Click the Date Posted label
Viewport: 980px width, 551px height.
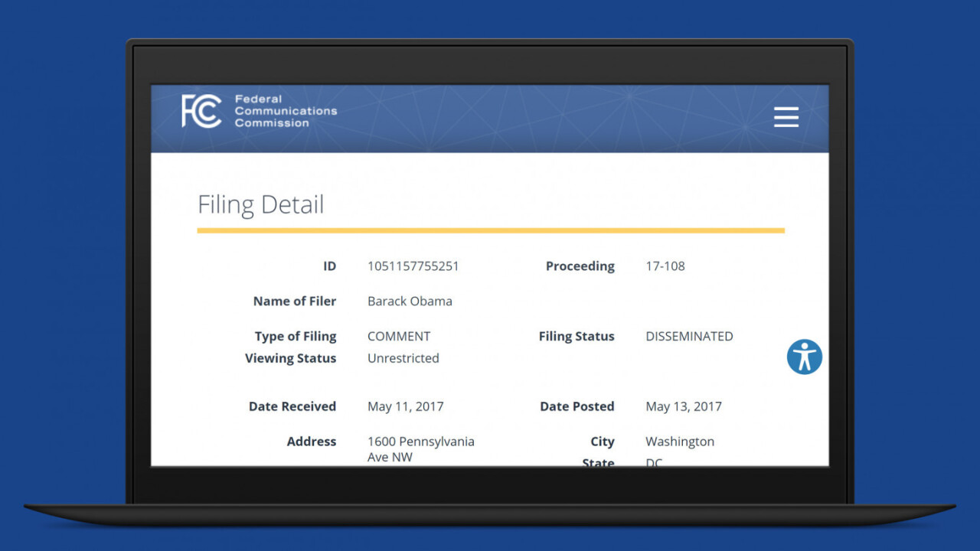click(x=577, y=407)
